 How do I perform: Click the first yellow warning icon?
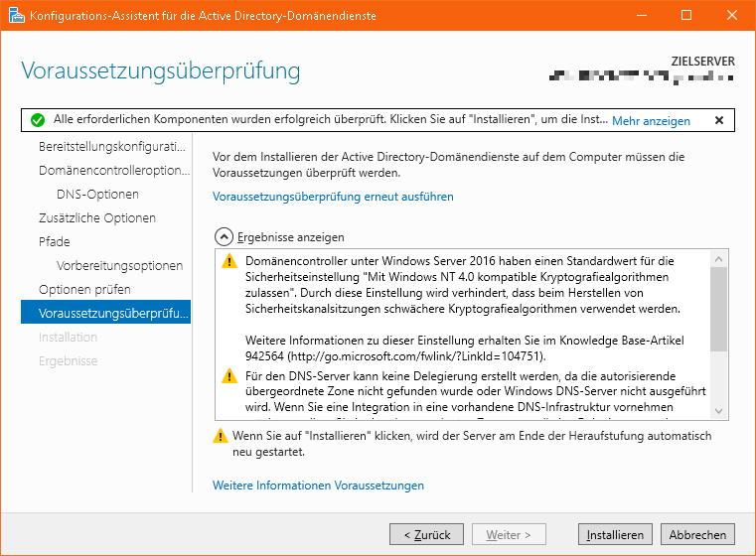point(229,261)
